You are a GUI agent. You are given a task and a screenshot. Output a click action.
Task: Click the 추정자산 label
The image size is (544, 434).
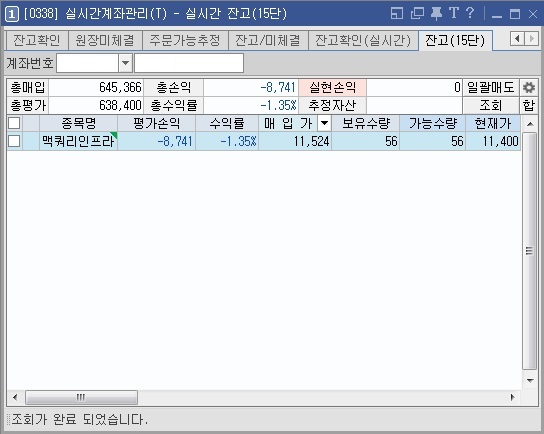click(x=332, y=105)
